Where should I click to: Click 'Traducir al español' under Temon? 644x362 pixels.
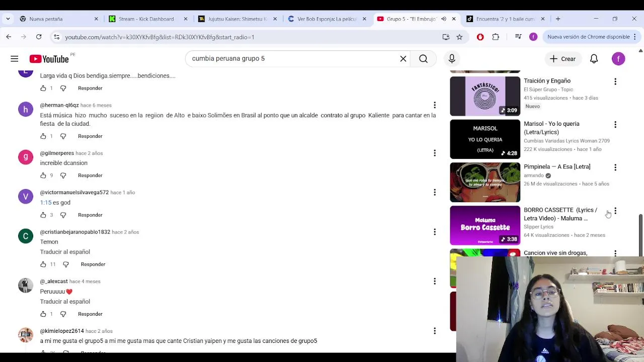pos(65,252)
